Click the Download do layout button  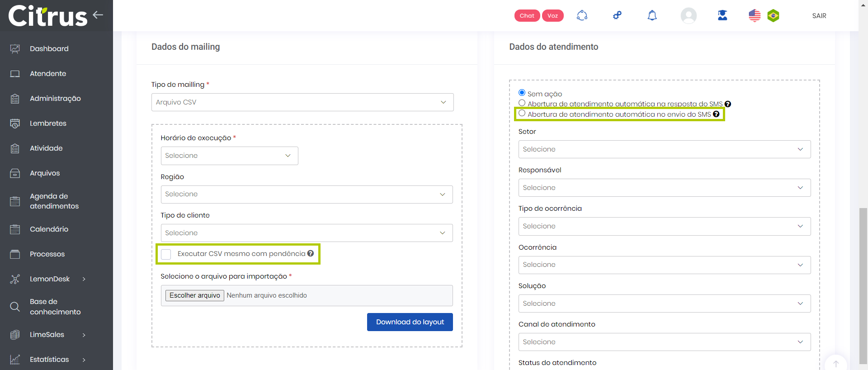410,322
